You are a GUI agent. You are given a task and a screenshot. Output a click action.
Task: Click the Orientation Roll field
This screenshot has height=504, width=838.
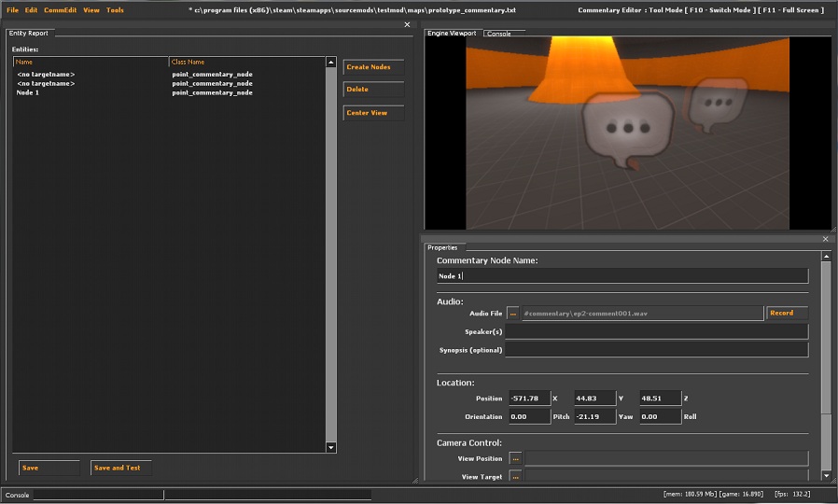tap(661, 416)
